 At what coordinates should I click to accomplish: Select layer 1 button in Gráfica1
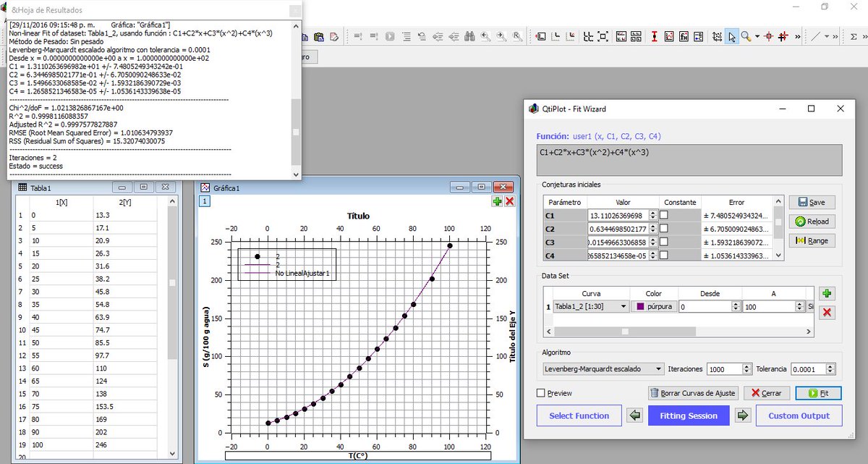205,201
